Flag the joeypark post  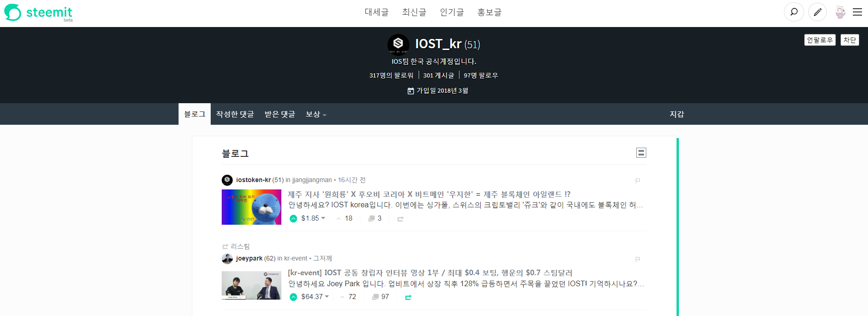pos(638,259)
